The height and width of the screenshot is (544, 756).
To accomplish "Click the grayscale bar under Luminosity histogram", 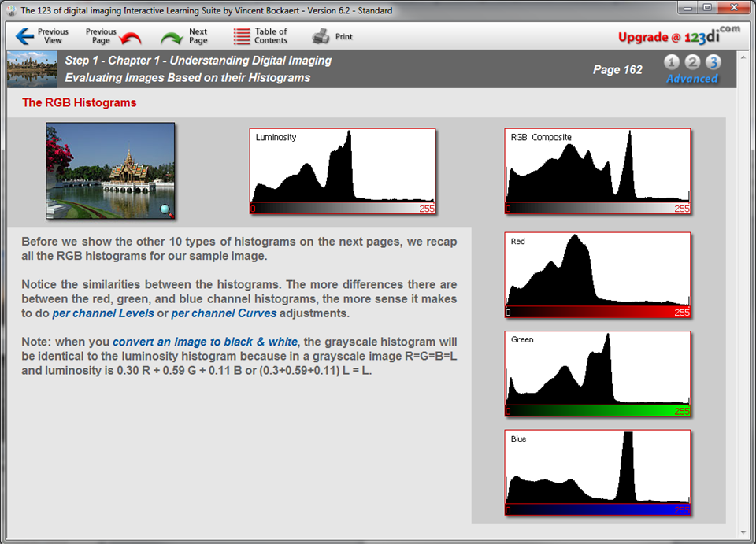I will pyautogui.click(x=343, y=209).
